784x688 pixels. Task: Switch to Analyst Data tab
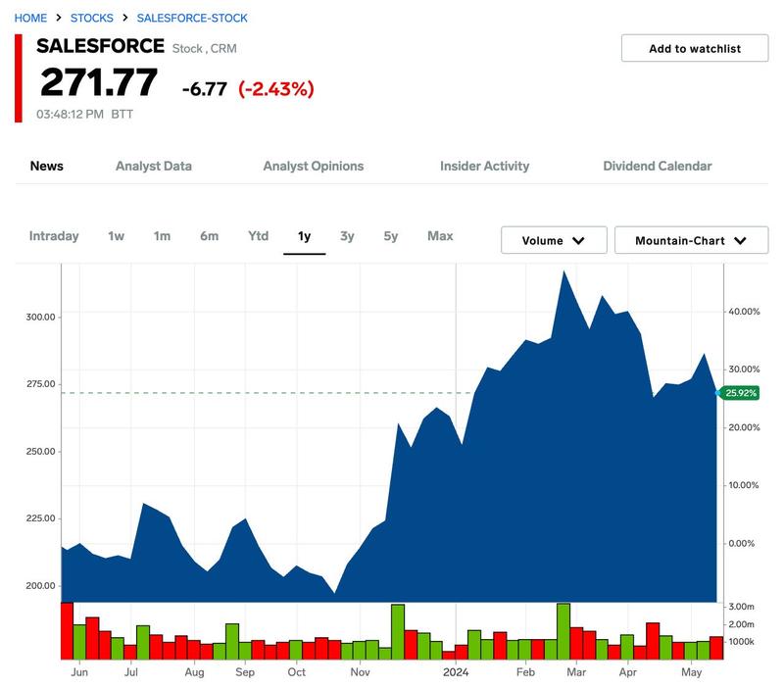pyautogui.click(x=154, y=166)
